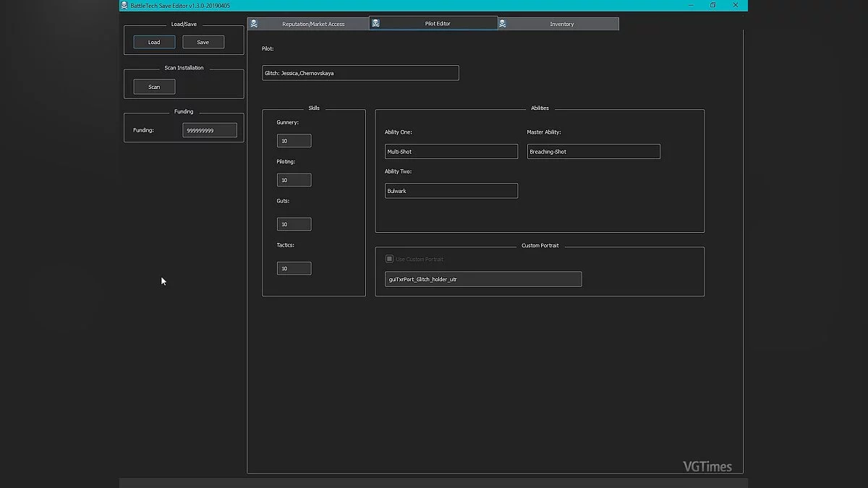Open the Reputation/Market Access tab

pos(308,24)
